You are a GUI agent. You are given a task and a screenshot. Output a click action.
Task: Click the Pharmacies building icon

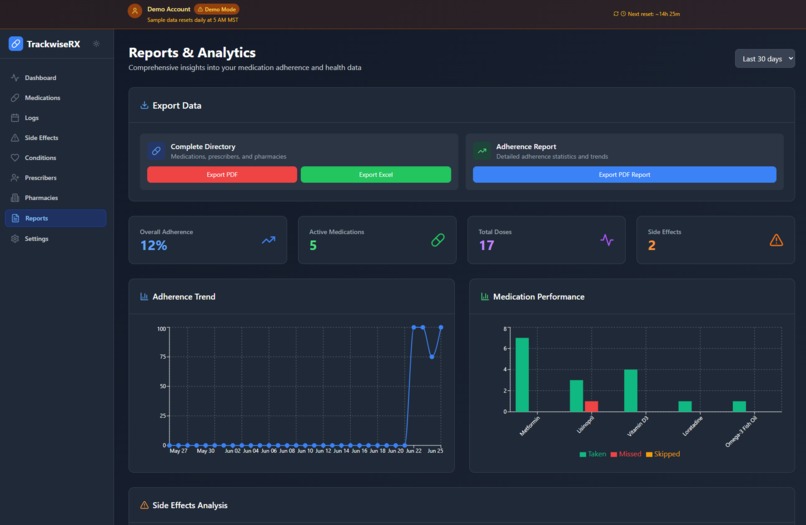[15, 198]
